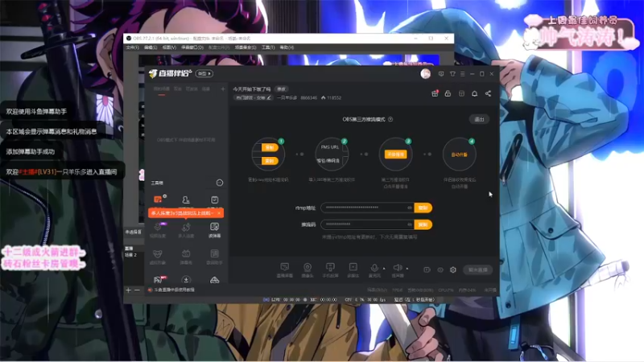Screen dimensions: 644x362
Task: Open the skin (shirt) icon in title bar
Action: tap(452, 74)
